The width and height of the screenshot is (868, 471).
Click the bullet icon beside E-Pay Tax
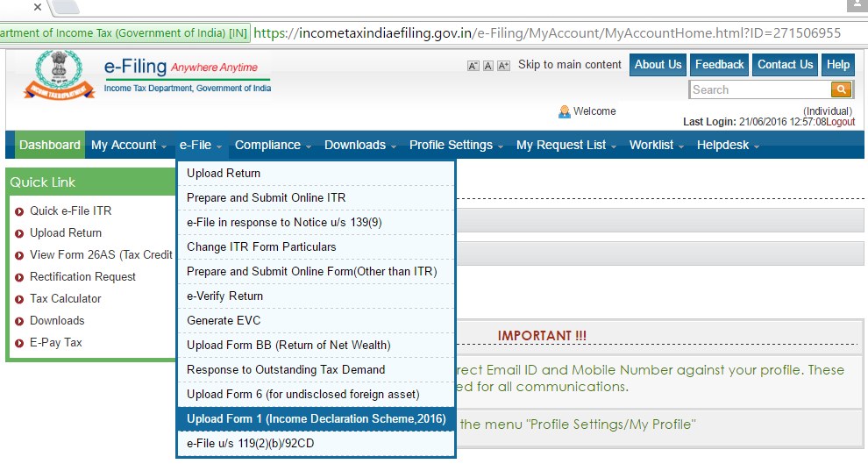tap(19, 343)
